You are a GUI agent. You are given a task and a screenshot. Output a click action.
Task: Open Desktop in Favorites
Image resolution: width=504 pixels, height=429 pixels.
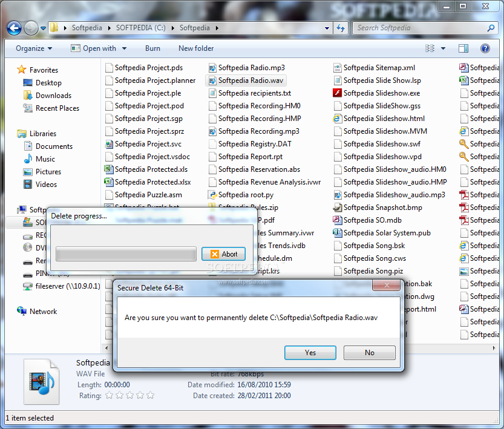(x=42, y=83)
